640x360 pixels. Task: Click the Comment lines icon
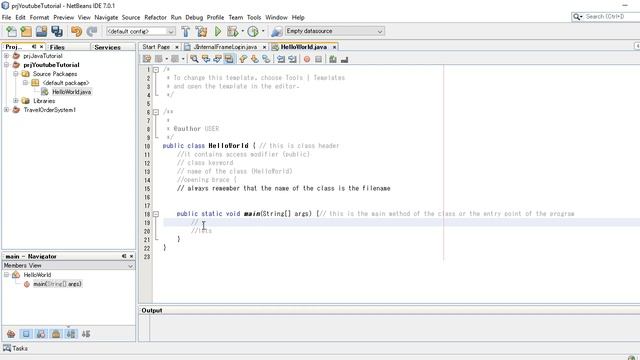[x=333, y=59]
